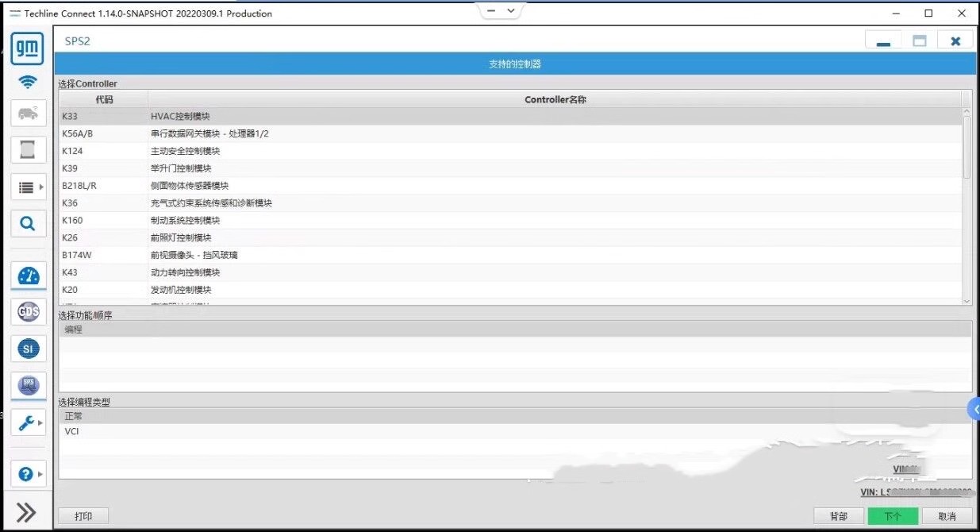This screenshot has height=532, width=980.
Task: Open the wrench tools icon
Action: click(x=25, y=423)
